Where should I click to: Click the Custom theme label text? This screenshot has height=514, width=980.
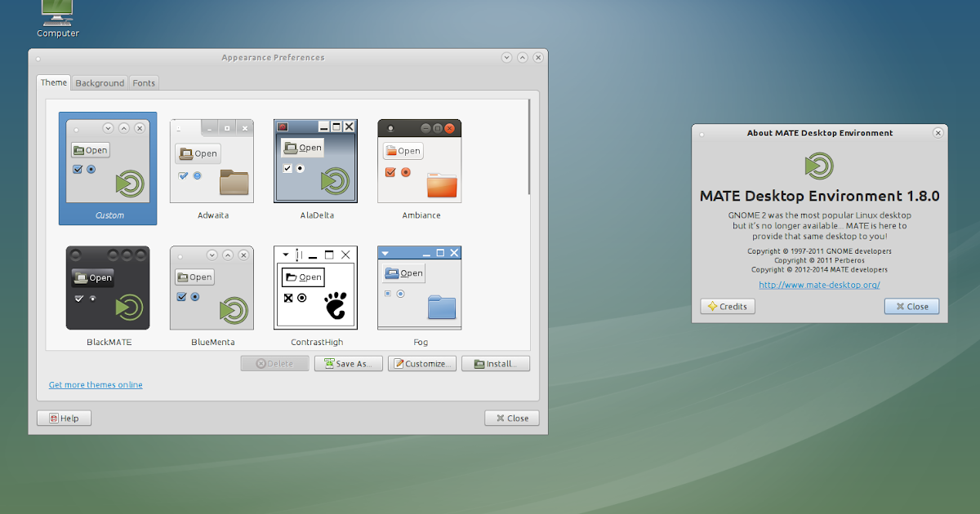(x=109, y=215)
